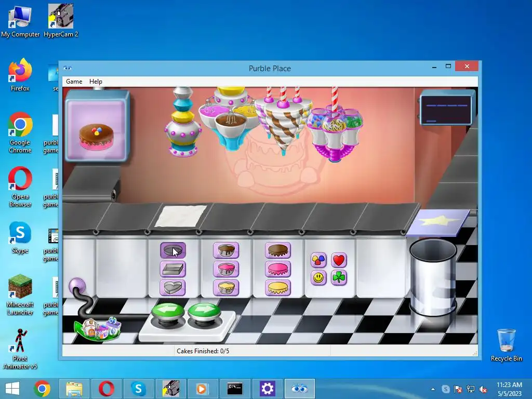Open Pivot Animator v5 desktop shortcut

tap(20, 349)
